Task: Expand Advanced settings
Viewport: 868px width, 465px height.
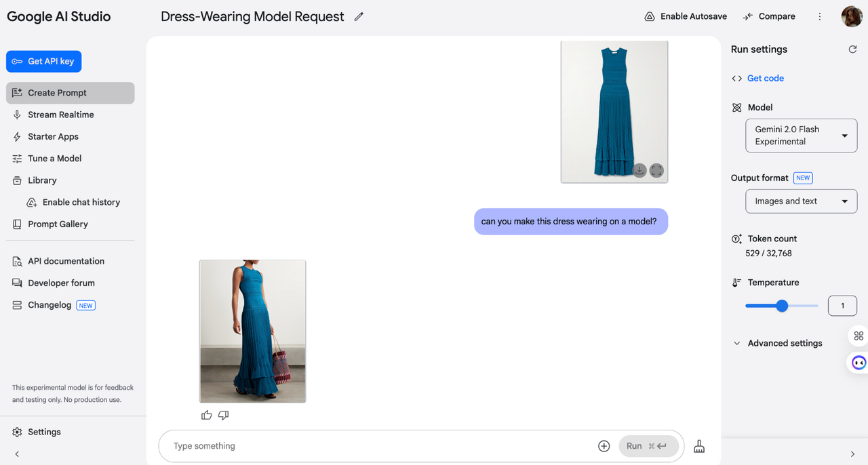Action: click(777, 343)
